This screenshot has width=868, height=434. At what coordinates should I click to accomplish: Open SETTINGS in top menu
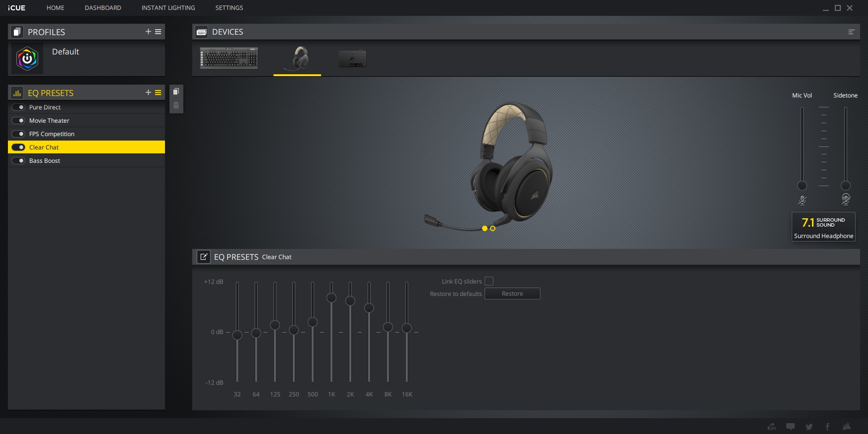[229, 8]
